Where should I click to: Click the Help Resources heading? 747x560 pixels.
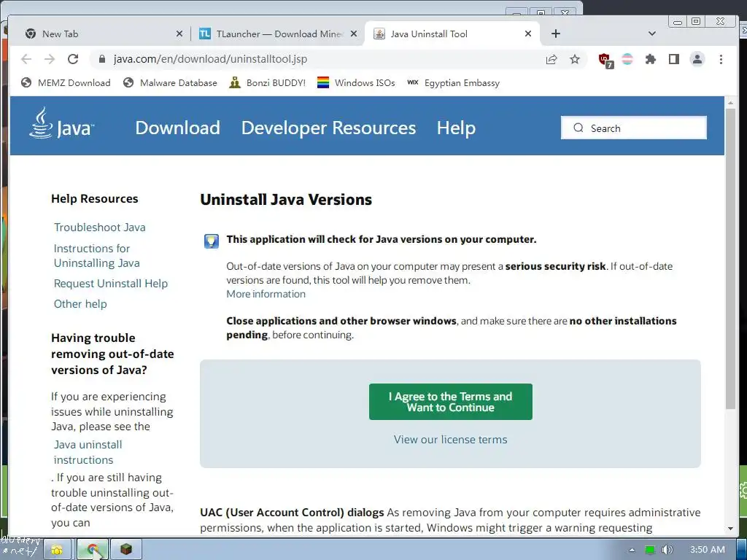pyautogui.click(x=94, y=198)
